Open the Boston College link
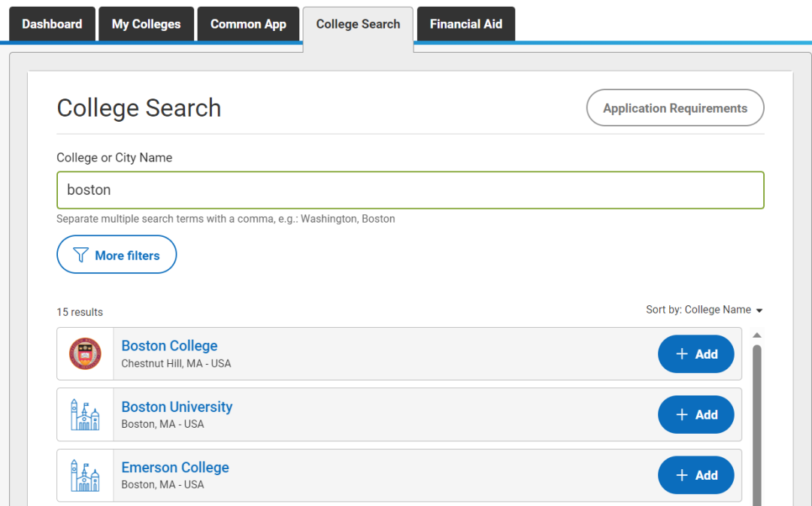 coord(169,346)
